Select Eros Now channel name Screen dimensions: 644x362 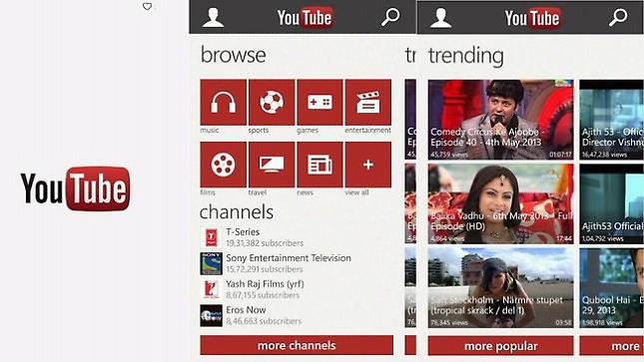246,310
